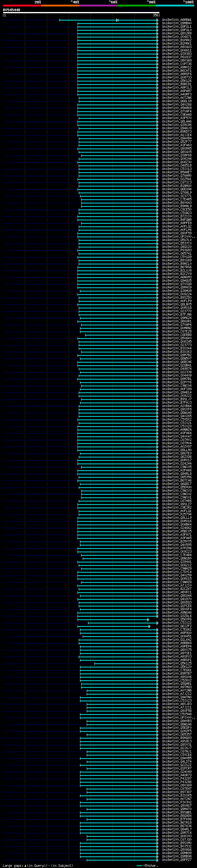Click the purple ~60% identity color segment

(98, 6)
